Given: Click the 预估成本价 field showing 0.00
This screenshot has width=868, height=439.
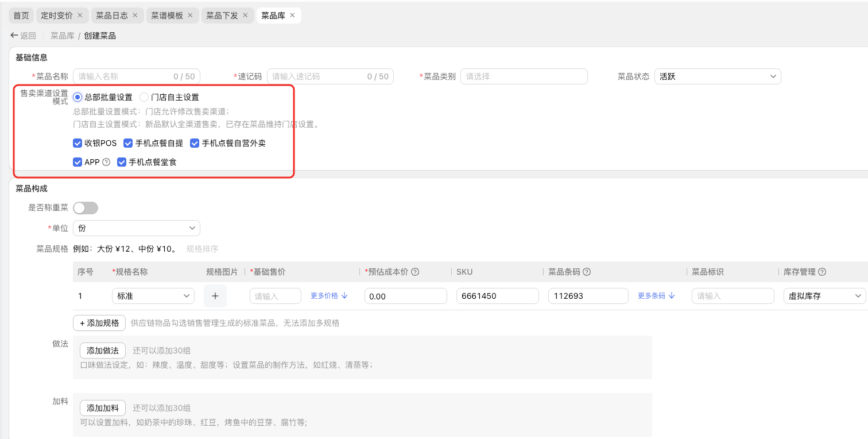Looking at the screenshot, I should pyautogui.click(x=406, y=296).
